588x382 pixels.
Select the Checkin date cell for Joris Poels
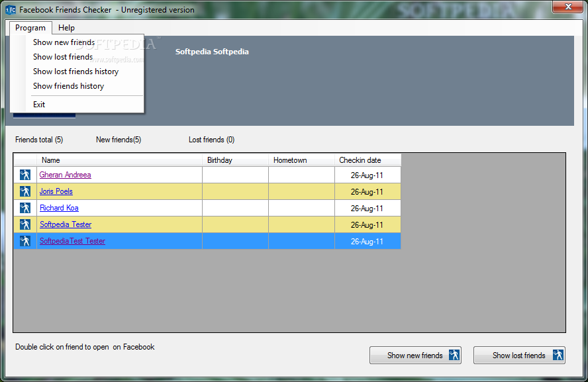[x=367, y=191]
